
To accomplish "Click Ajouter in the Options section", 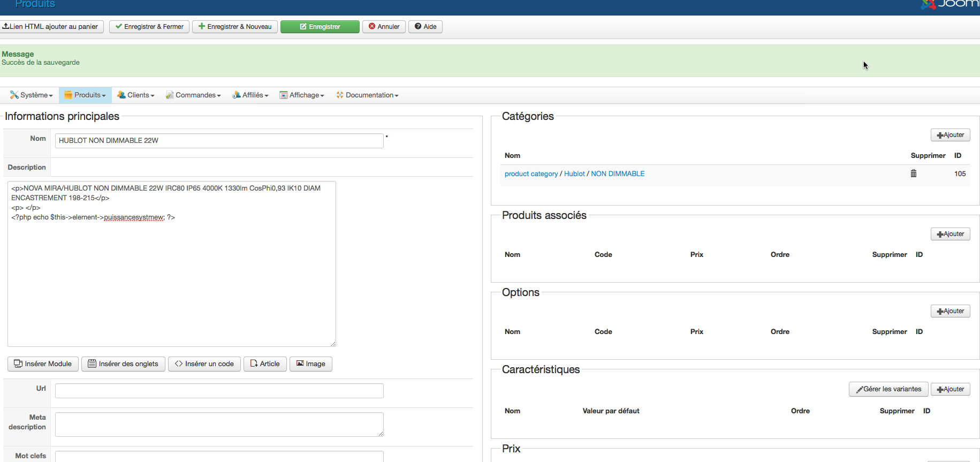I will tap(951, 311).
